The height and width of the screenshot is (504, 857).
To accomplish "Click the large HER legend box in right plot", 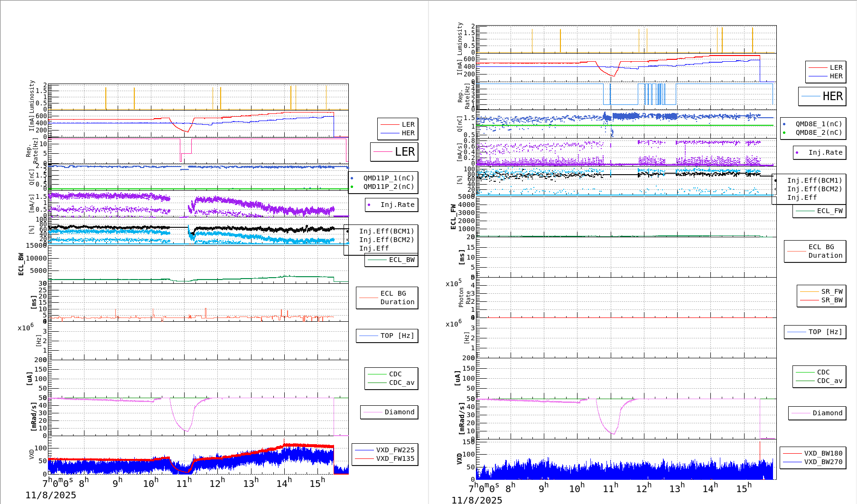I will point(822,96).
